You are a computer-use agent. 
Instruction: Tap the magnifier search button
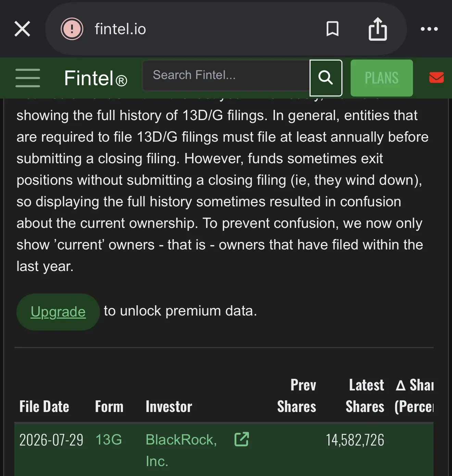(326, 78)
